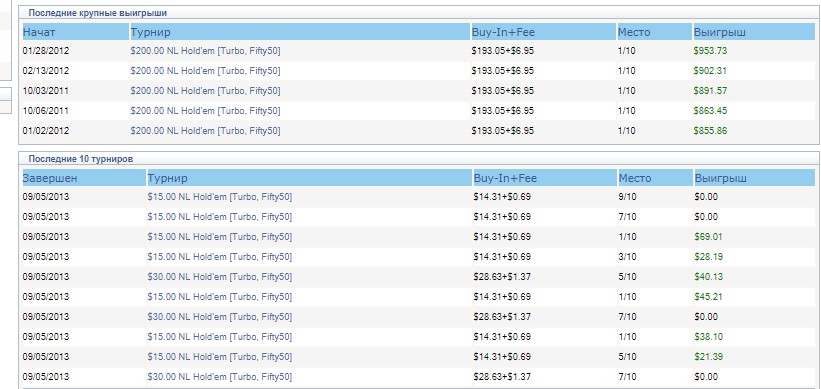
Task: Open tournament link in the $69.01 winnings row
Action: click(x=220, y=237)
